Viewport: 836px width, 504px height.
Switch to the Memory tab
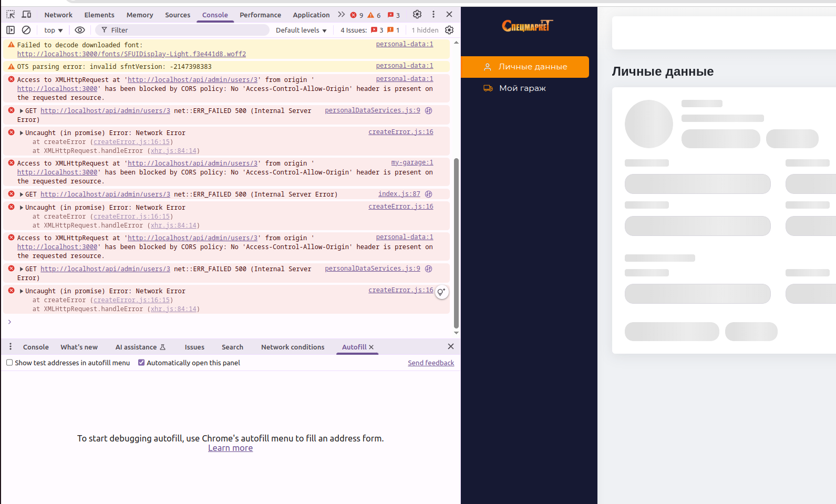point(140,15)
